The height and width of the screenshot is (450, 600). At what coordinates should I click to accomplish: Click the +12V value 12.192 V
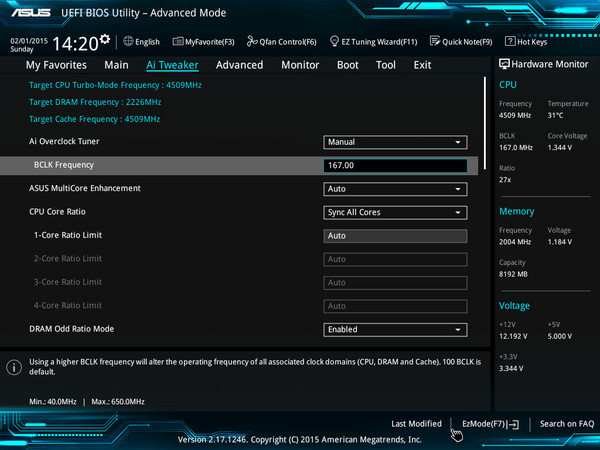tap(513, 336)
